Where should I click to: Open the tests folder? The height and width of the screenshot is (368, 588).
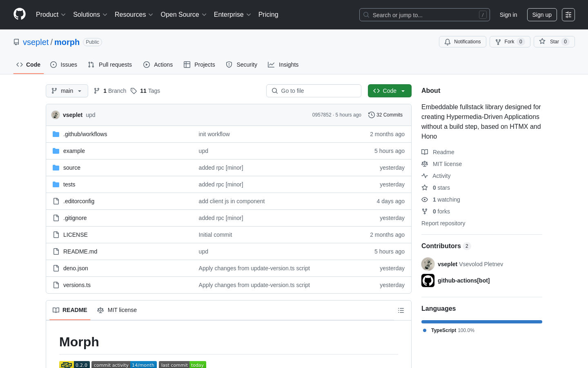[69, 184]
